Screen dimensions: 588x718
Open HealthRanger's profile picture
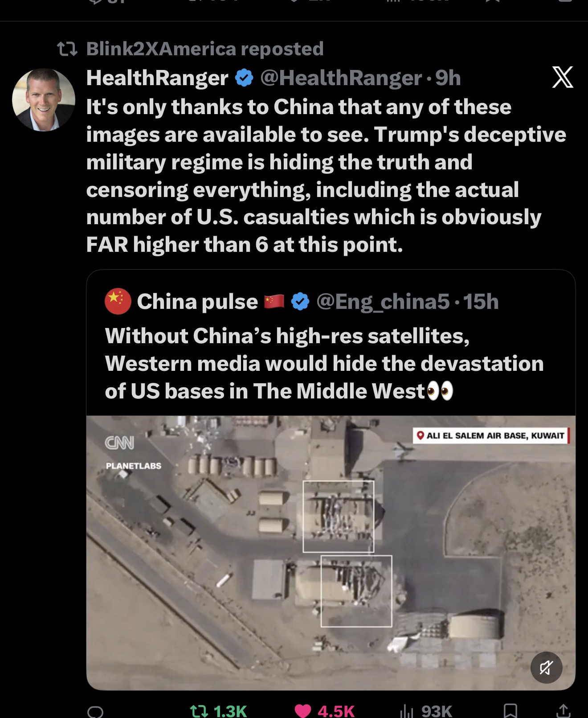tap(44, 100)
